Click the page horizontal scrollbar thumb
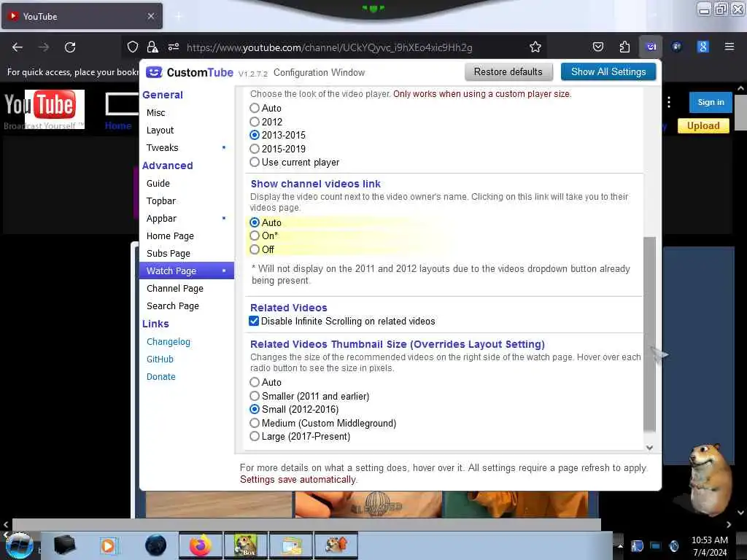Viewport: 747px width, 560px height. [306, 524]
